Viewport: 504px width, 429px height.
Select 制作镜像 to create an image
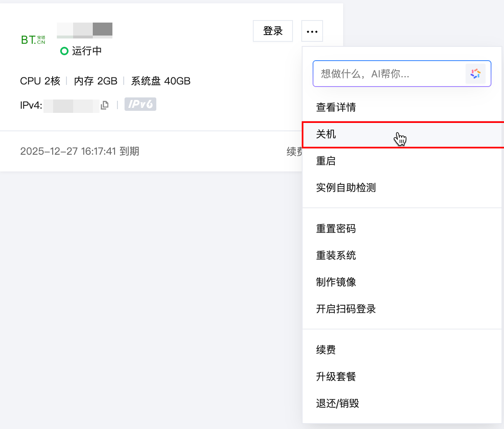tap(336, 282)
